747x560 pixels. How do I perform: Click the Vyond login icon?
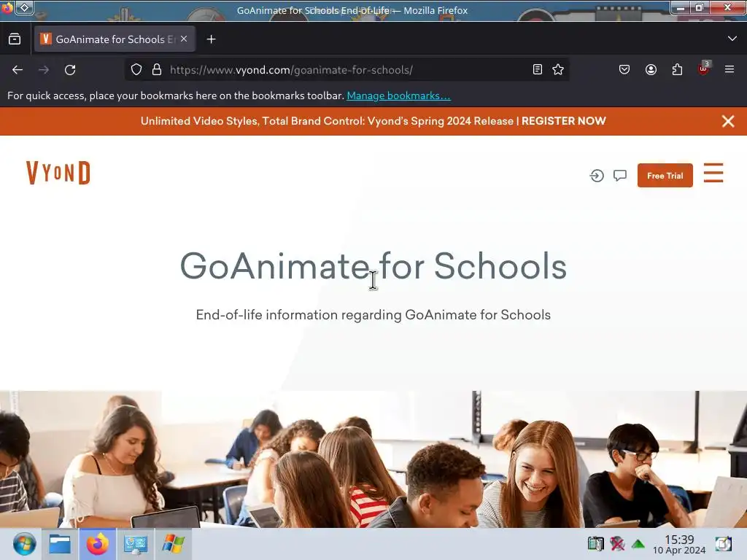(597, 176)
